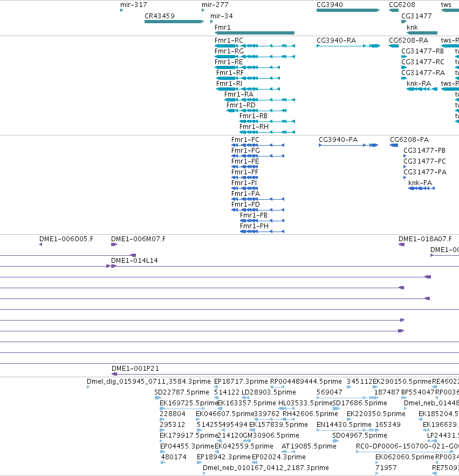Click the Dmel_dig_015945_0711_3584.3prime EST label

[x=149, y=381]
